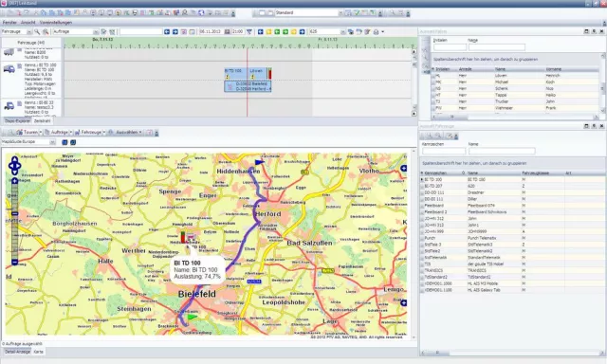Click the first green arrow navigation icon
This screenshot has height=364, width=607.
tap(277, 31)
